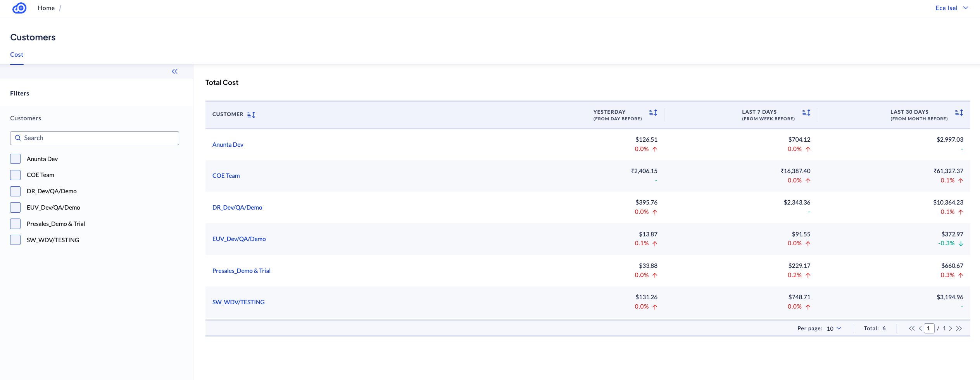Screen dimensions: 980x380
Task: Sort by Last 30 Days column
Action: coord(959,113)
